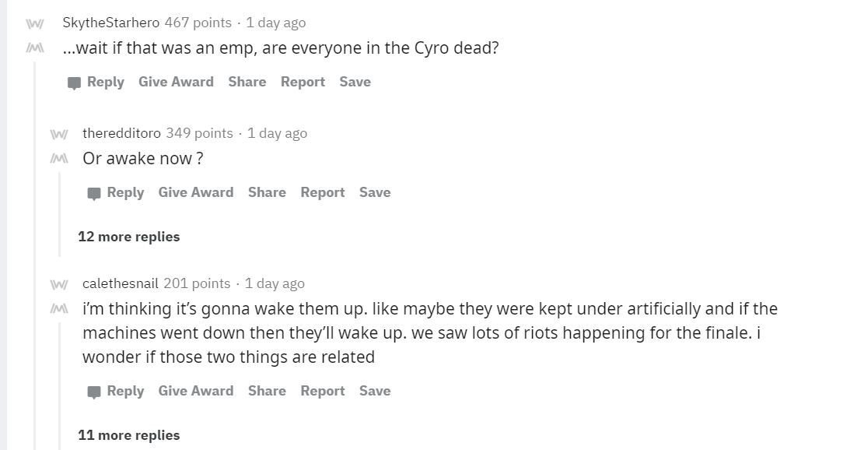Save calethesnail's comment

375,391
